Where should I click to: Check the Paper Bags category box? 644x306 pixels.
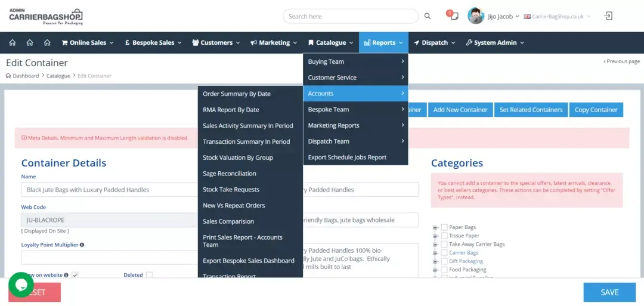coord(444,227)
